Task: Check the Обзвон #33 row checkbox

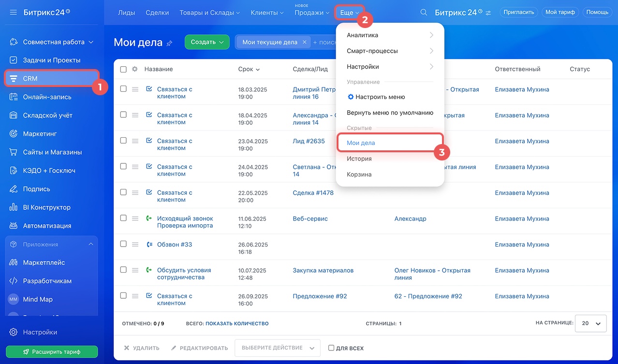Action: coord(123,244)
